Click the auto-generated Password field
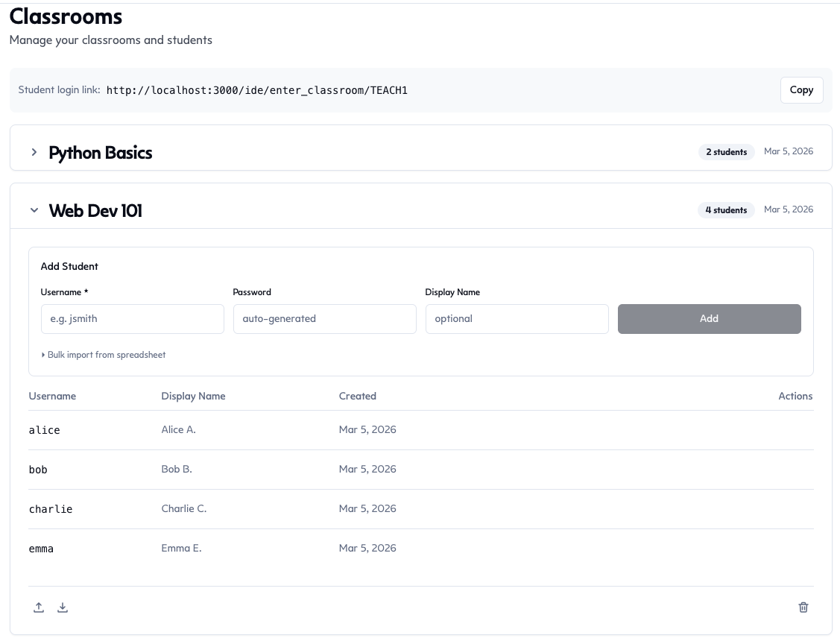This screenshot has height=641, width=840. click(324, 318)
